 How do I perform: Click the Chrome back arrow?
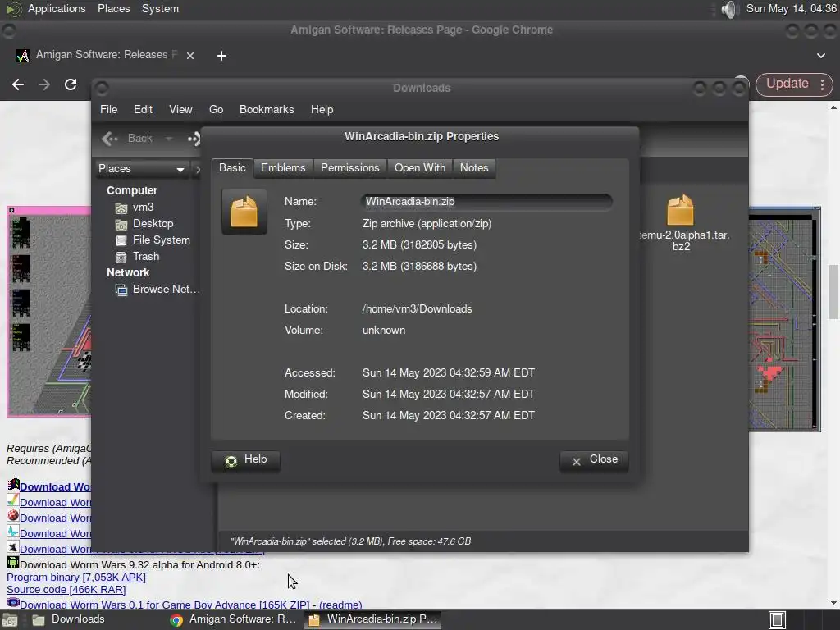click(x=18, y=84)
